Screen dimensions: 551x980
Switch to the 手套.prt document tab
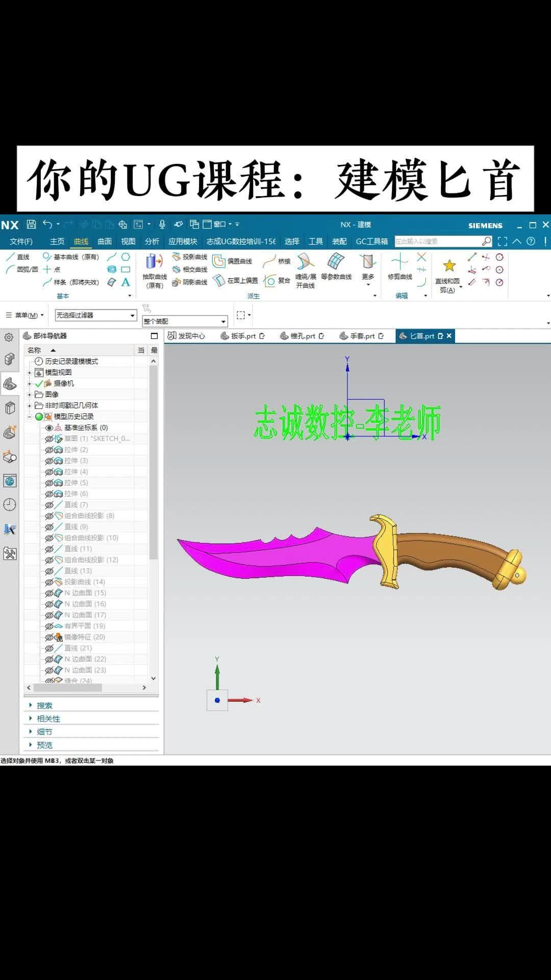[362, 336]
